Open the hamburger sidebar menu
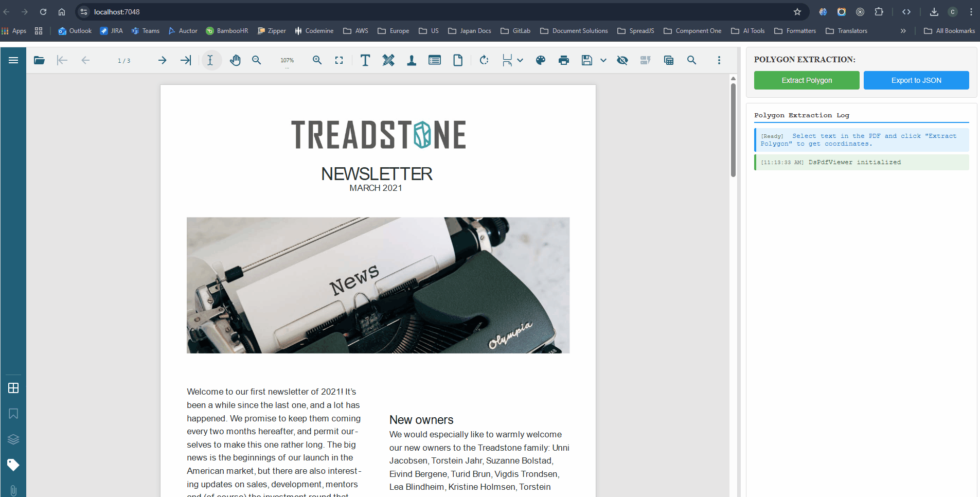This screenshot has width=980, height=497. coord(13,60)
